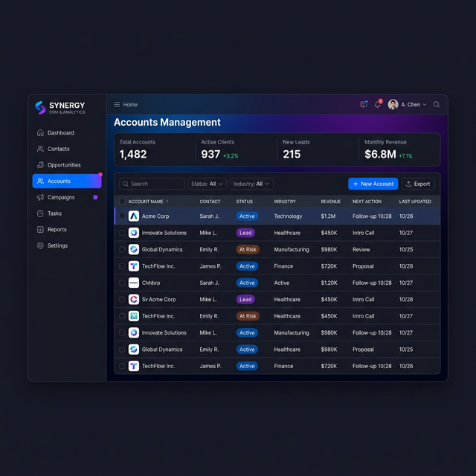Click the Review next action cell
This screenshot has width=476, height=476.
[361, 250]
